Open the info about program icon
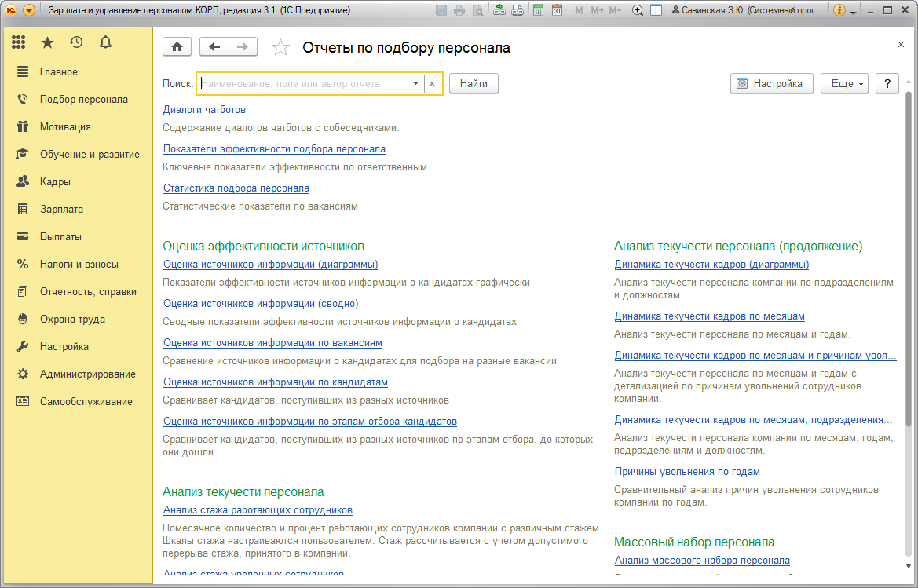This screenshot has width=918, height=588. coord(839,10)
